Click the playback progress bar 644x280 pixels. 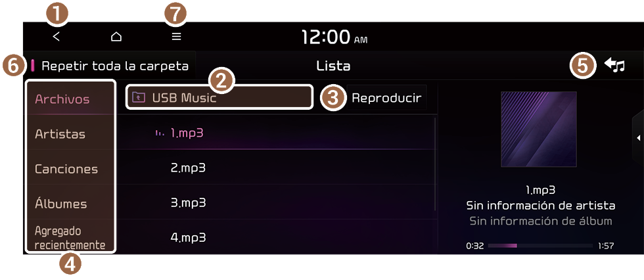point(540,246)
